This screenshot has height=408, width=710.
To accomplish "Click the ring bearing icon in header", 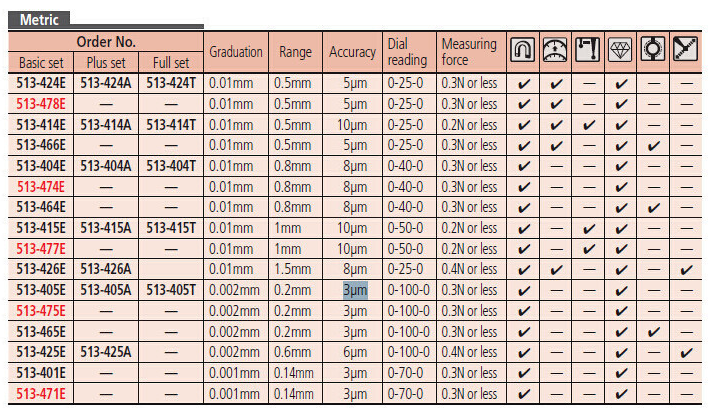I will tap(653, 51).
